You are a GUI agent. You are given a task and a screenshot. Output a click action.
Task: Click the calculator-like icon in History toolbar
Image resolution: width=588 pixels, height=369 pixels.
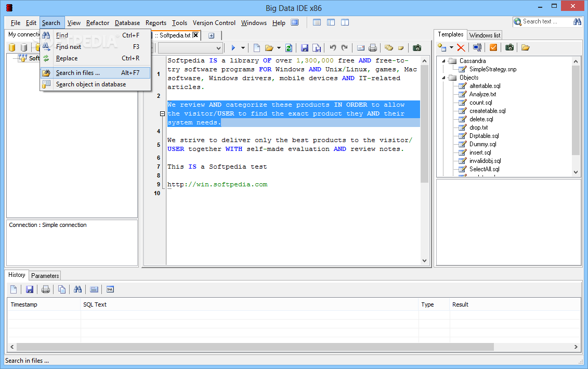point(94,289)
